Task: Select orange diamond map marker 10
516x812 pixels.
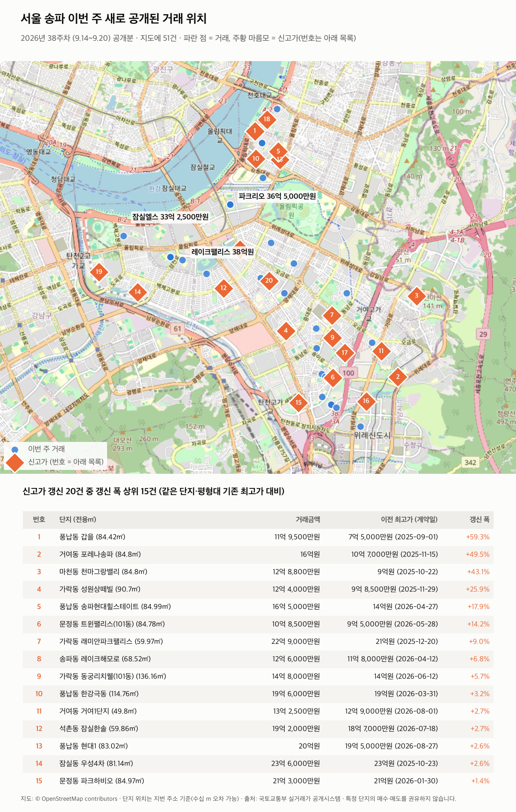Action: pos(256,158)
